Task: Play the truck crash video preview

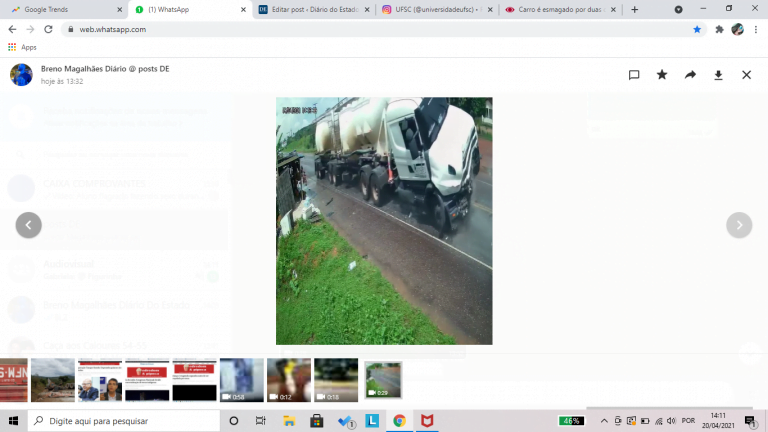Action: [x=384, y=221]
